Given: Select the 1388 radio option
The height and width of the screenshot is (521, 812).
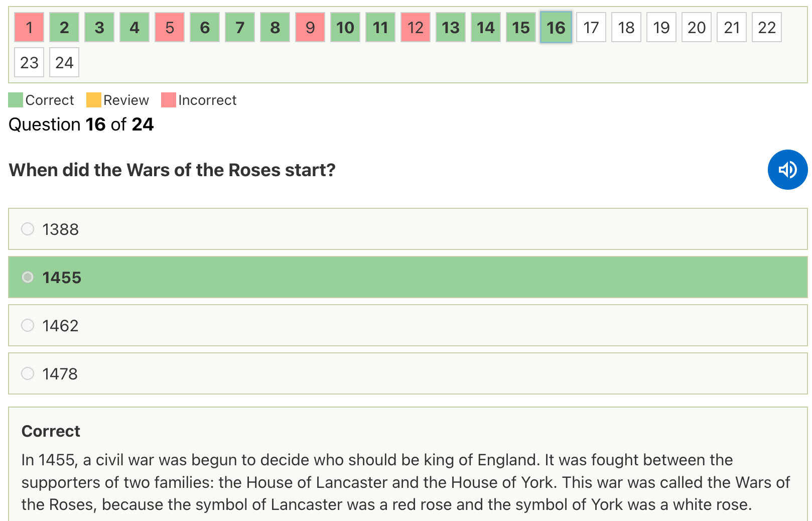Looking at the screenshot, I should [x=28, y=229].
